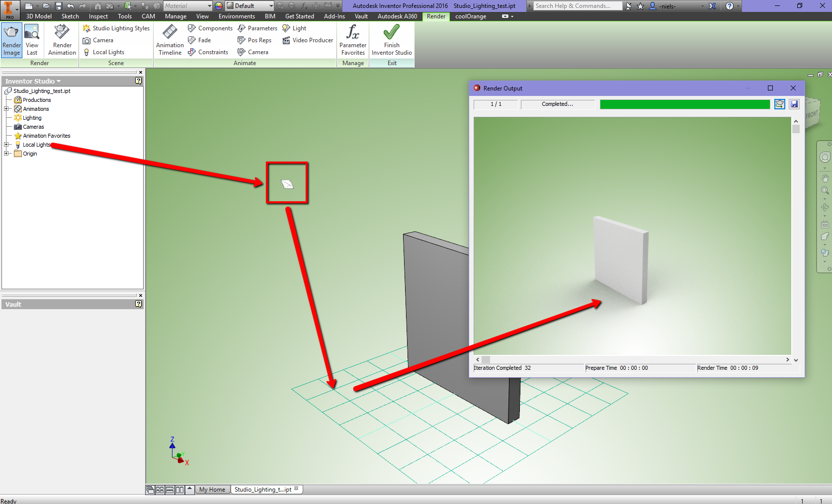This screenshot has width=832, height=504.
Task: Open the Animation Timeline
Action: click(x=170, y=40)
